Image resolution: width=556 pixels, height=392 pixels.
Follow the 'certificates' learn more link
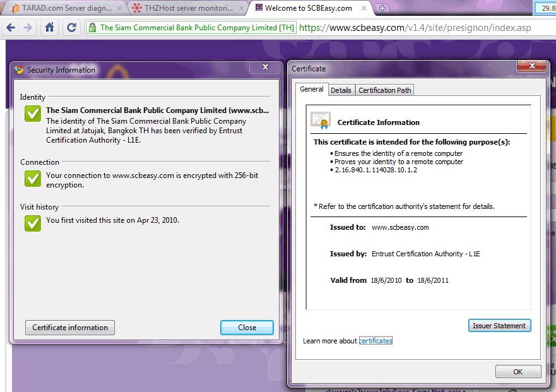click(376, 341)
